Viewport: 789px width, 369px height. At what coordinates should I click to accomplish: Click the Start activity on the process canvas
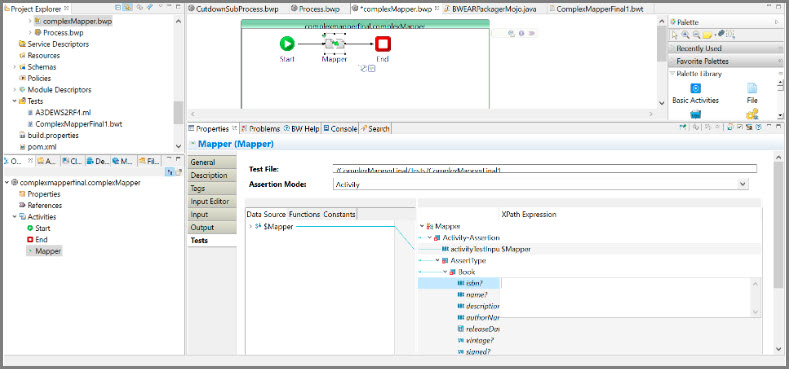[287, 44]
